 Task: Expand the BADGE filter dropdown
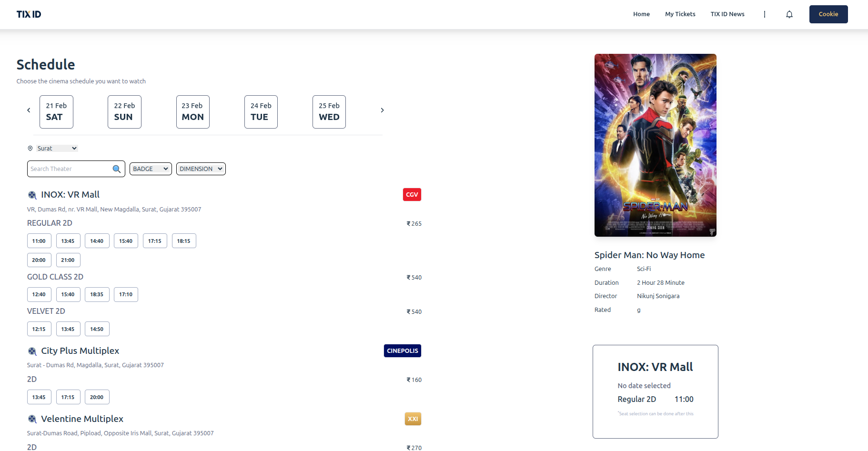tap(151, 169)
